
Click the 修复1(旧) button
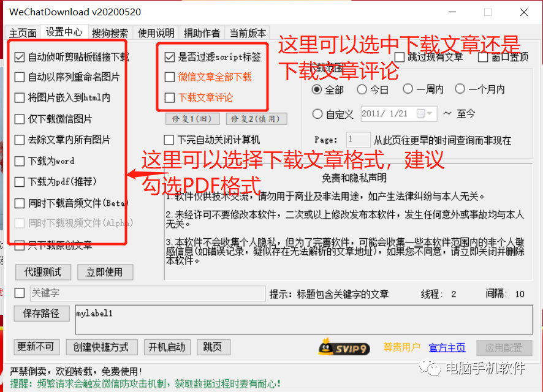[192, 119]
